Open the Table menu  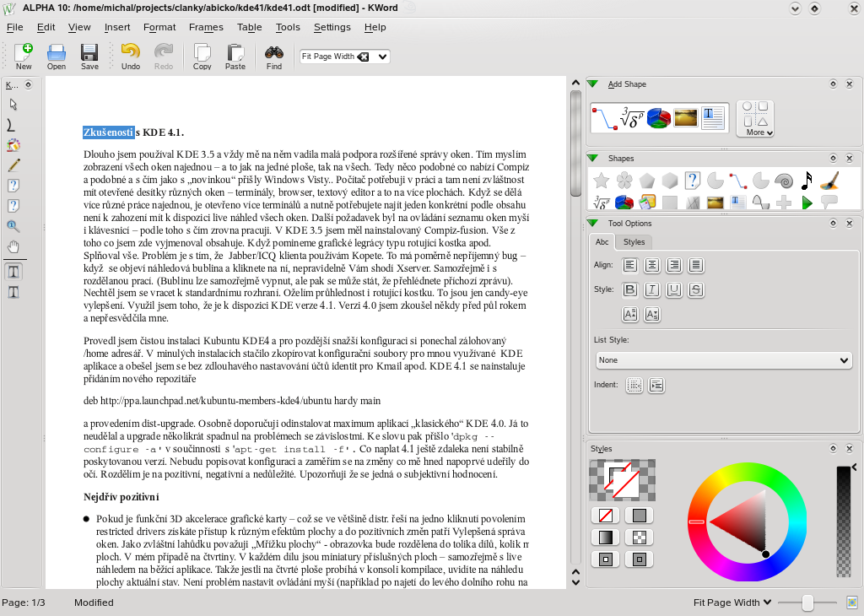coord(250,27)
